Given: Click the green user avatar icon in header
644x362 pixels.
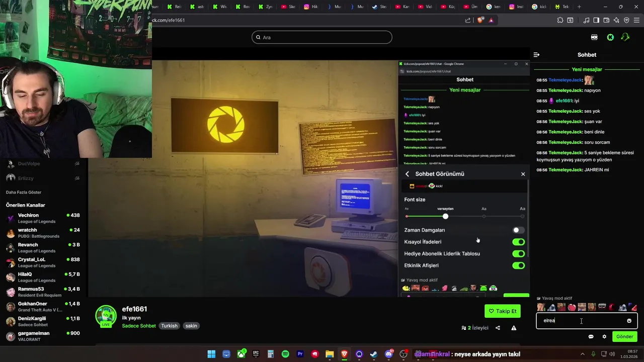Looking at the screenshot, I should click(x=625, y=37).
